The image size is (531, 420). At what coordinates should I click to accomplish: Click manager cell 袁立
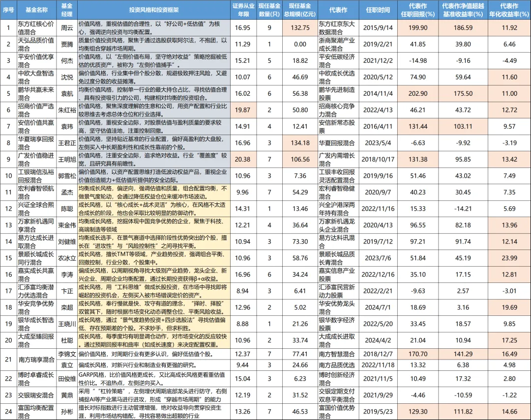(x=67, y=365)
